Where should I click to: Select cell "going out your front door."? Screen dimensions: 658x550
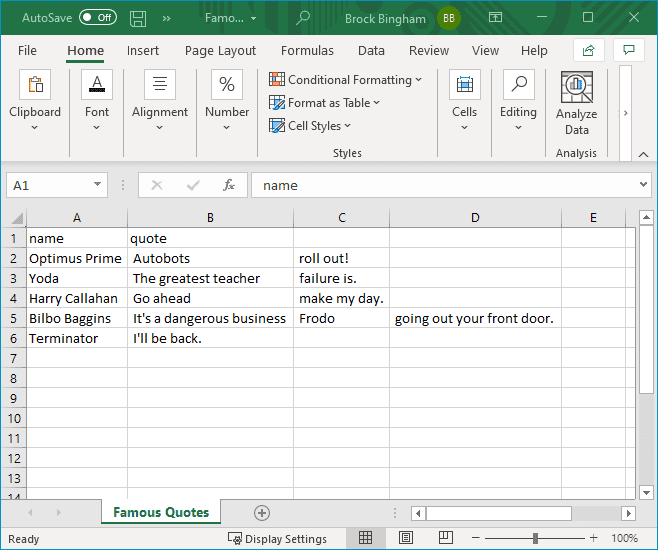point(475,318)
